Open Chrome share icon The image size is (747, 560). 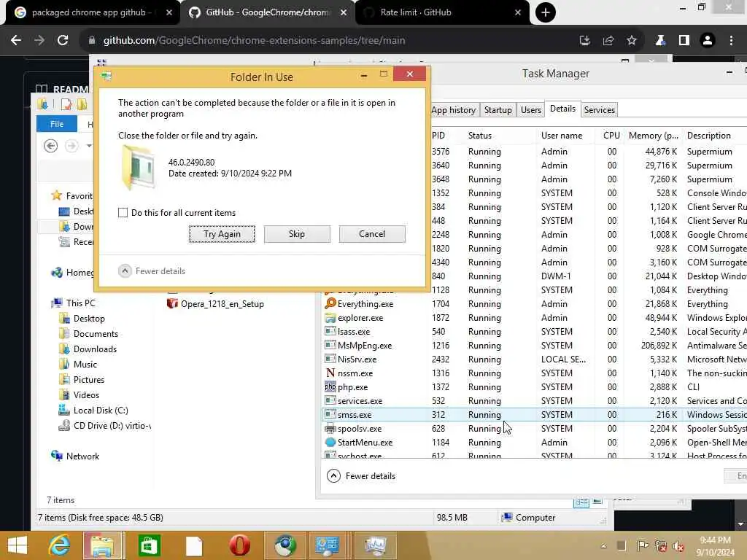(x=608, y=41)
